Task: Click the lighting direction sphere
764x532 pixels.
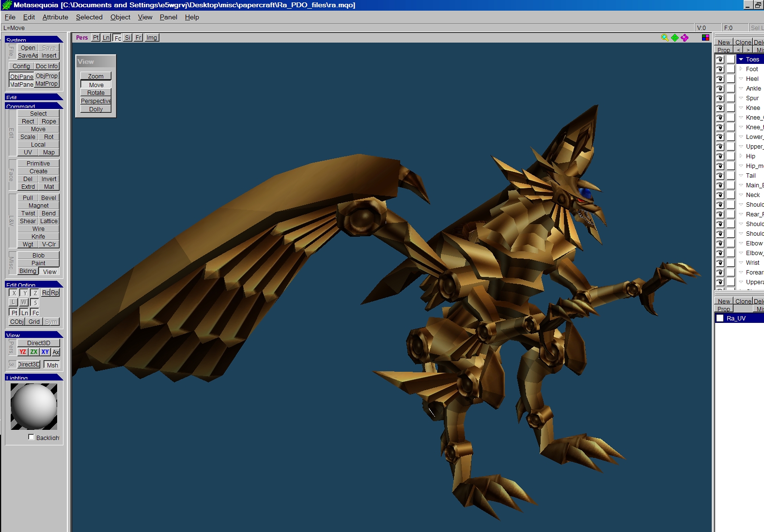Action: [x=34, y=406]
